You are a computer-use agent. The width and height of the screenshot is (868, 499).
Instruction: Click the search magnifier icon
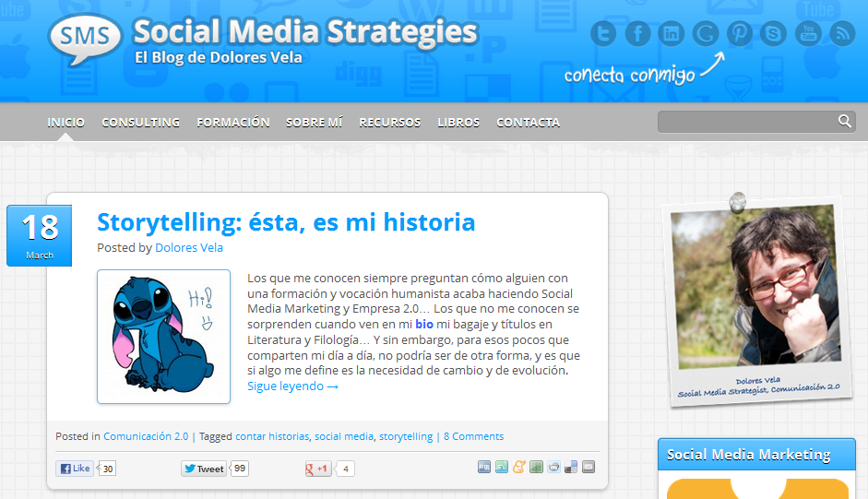coord(844,121)
